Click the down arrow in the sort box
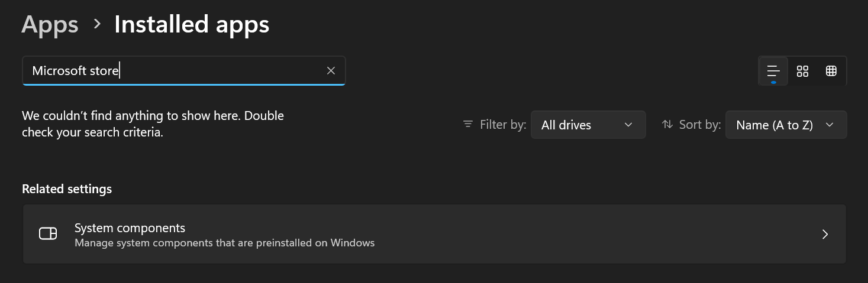Screen dimensions: 868x283 [x=829, y=125]
